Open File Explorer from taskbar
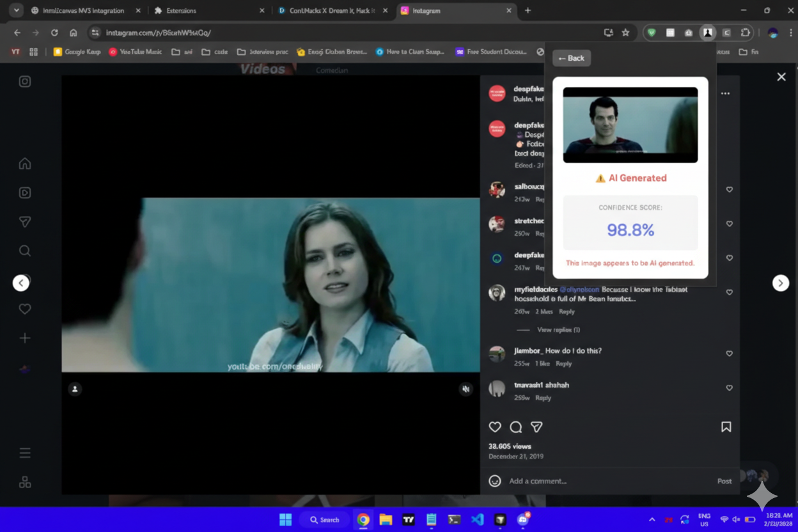This screenshot has height=532, width=798. point(386,519)
